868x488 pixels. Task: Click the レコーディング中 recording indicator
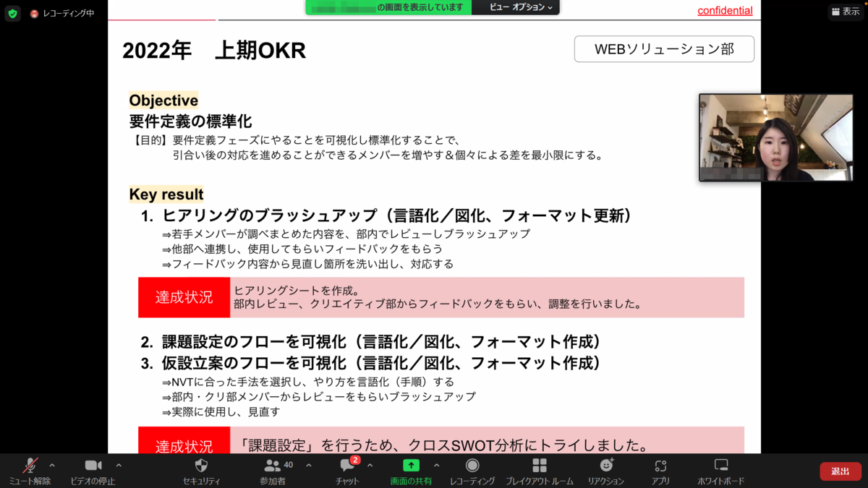point(62,13)
